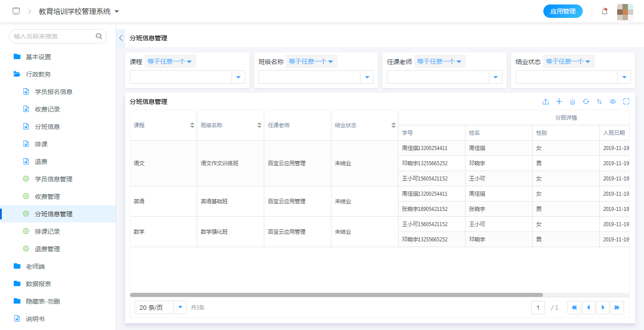The height and width of the screenshot is (330, 644).
Task: Open the 课程 filter 等于任意一个 dropdown
Action: click(170, 62)
